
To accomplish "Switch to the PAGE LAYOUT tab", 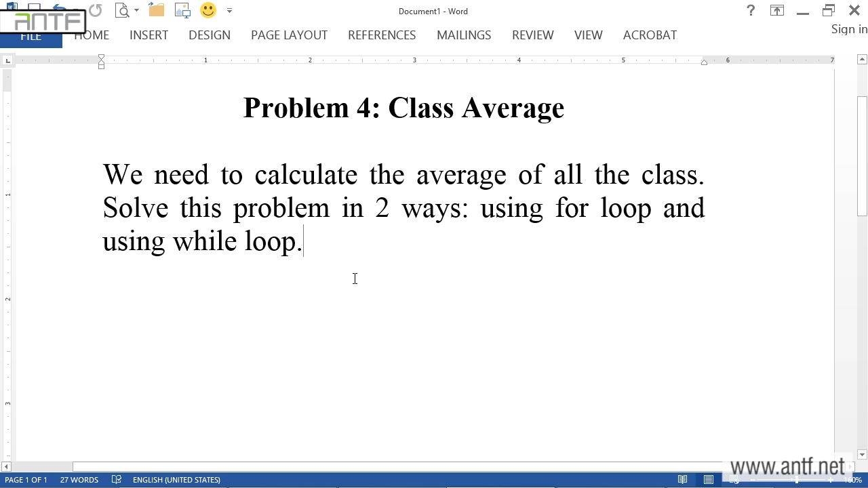I will tap(289, 35).
